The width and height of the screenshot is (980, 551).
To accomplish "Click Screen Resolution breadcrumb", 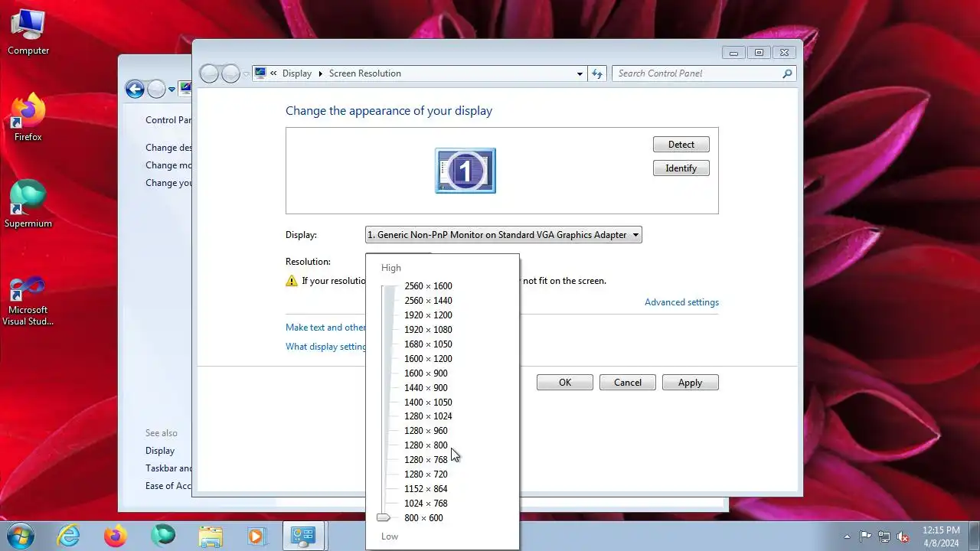I will (365, 73).
